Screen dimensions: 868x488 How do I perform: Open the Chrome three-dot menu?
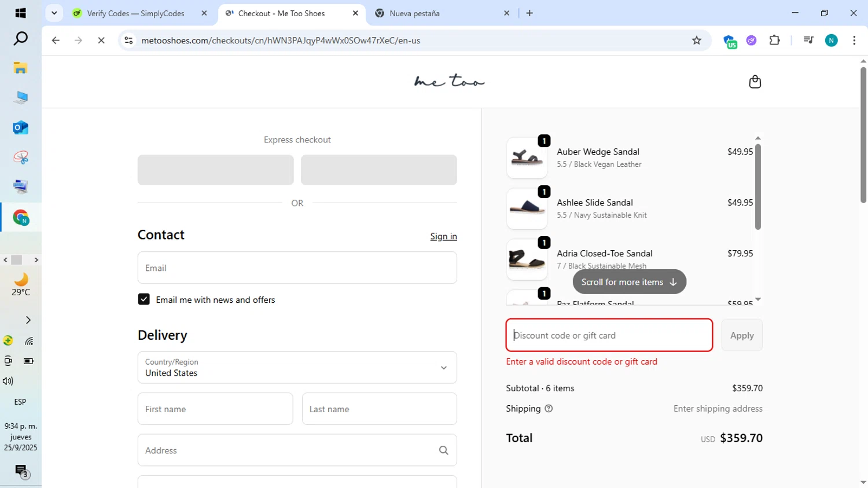click(854, 41)
